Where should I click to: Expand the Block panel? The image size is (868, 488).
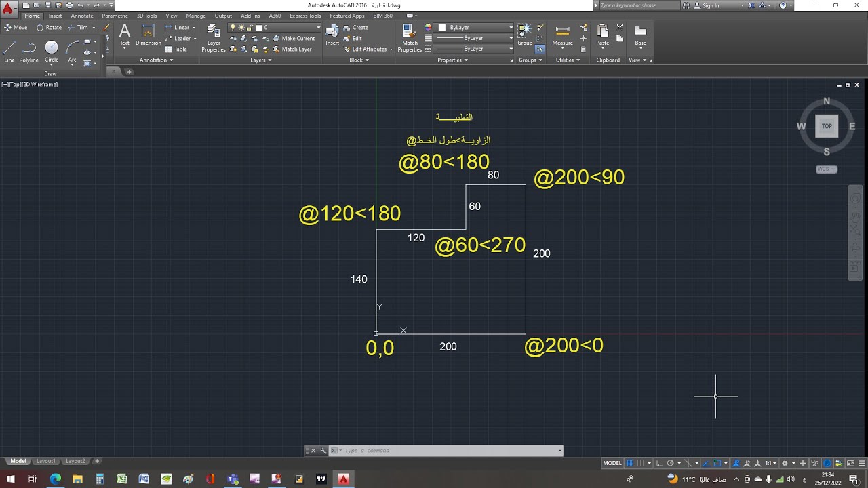click(359, 60)
